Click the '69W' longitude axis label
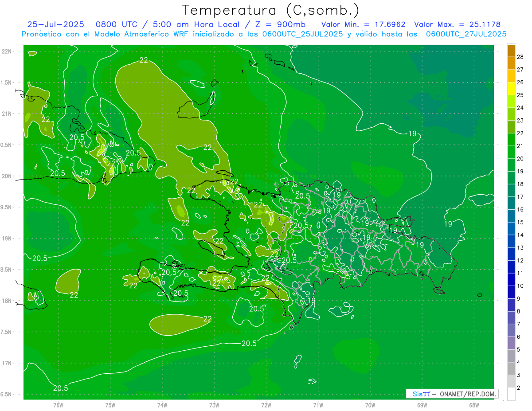This screenshot has height=411, width=532. pos(422,405)
